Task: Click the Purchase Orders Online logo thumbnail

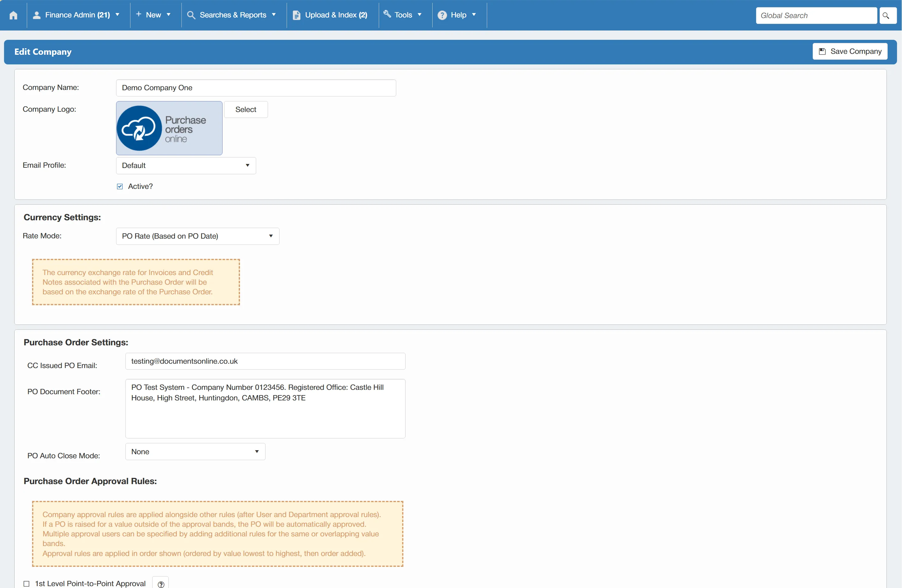Action: point(169,128)
